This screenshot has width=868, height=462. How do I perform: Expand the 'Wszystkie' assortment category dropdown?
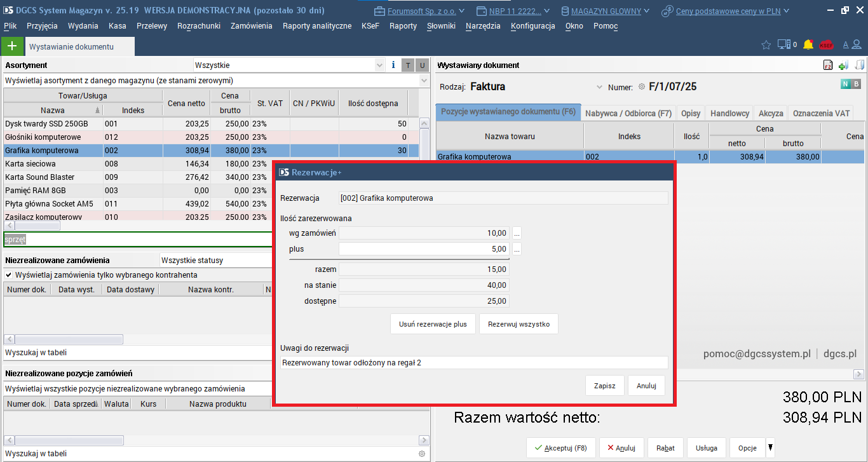tap(379, 65)
